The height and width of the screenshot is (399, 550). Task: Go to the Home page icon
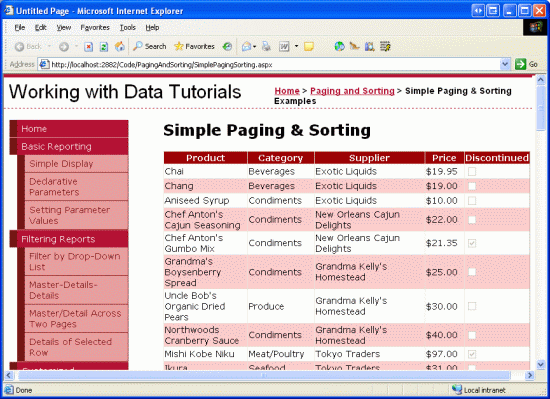click(120, 46)
